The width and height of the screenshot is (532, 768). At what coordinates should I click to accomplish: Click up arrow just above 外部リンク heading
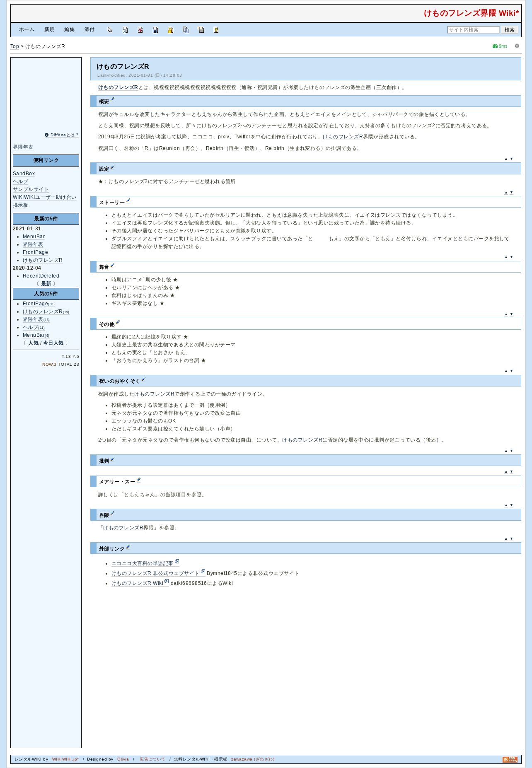(x=506, y=539)
